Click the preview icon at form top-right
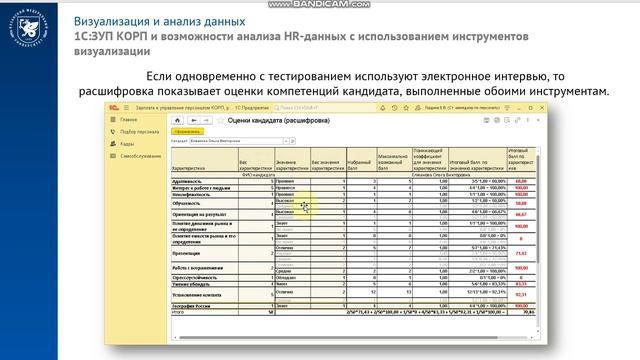This screenshot has width=640, height=360. click(x=507, y=120)
